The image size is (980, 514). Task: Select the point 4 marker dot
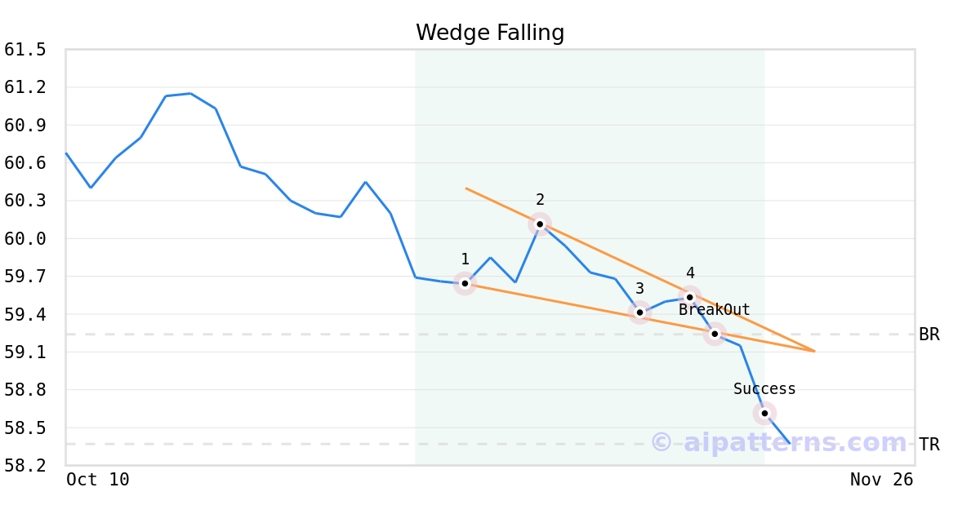tap(690, 297)
